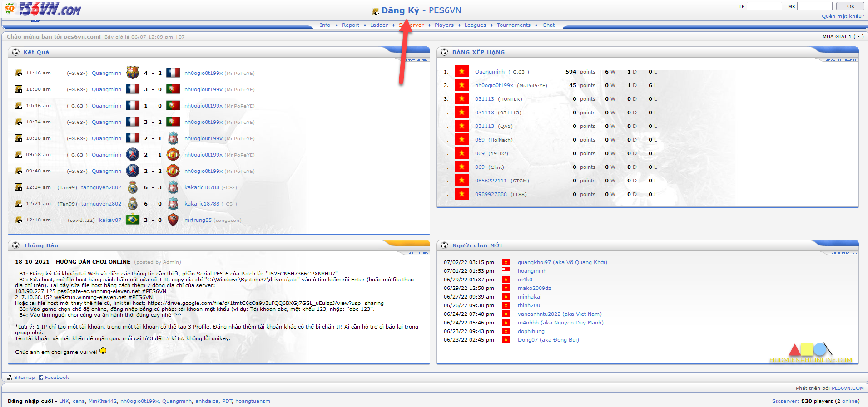
Task: Open the Sixserver link in the bottom status
Action: click(785, 401)
